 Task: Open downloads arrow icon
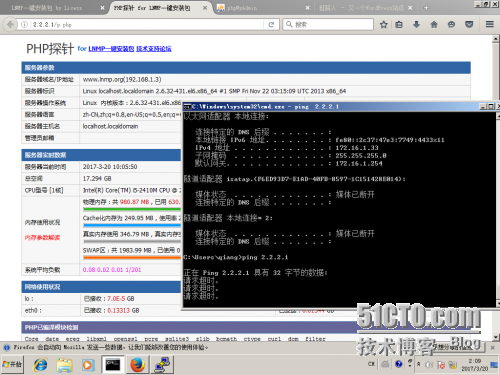pos(416,24)
